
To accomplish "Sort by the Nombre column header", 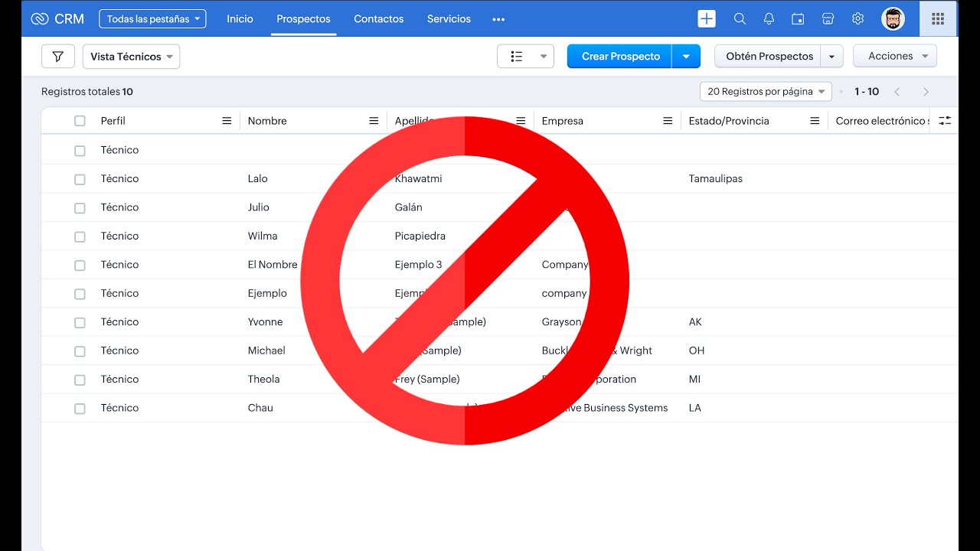I will point(267,121).
